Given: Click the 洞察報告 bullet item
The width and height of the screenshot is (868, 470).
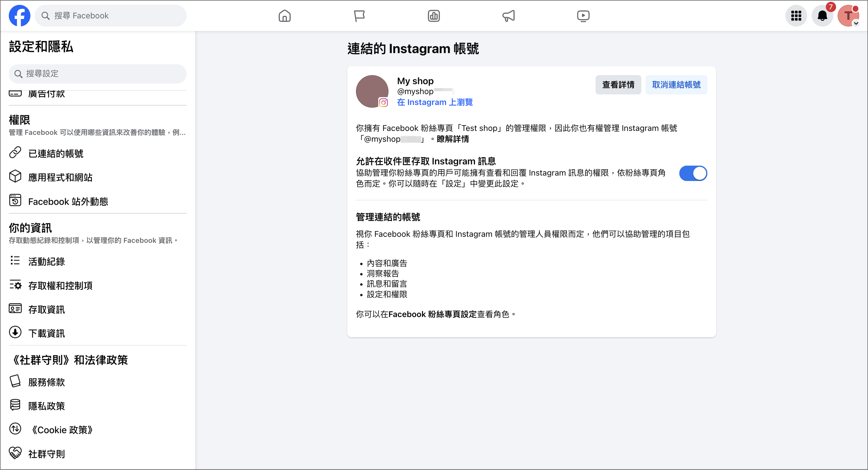Looking at the screenshot, I should (x=383, y=273).
